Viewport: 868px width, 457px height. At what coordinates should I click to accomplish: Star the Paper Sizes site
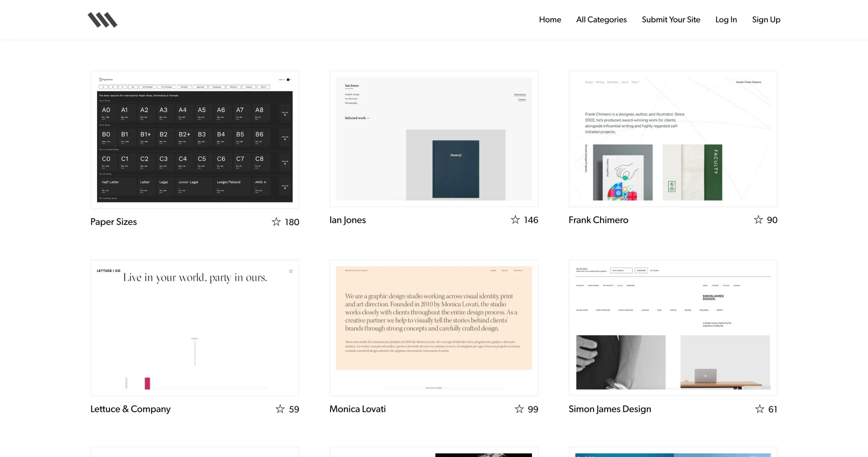point(276,222)
